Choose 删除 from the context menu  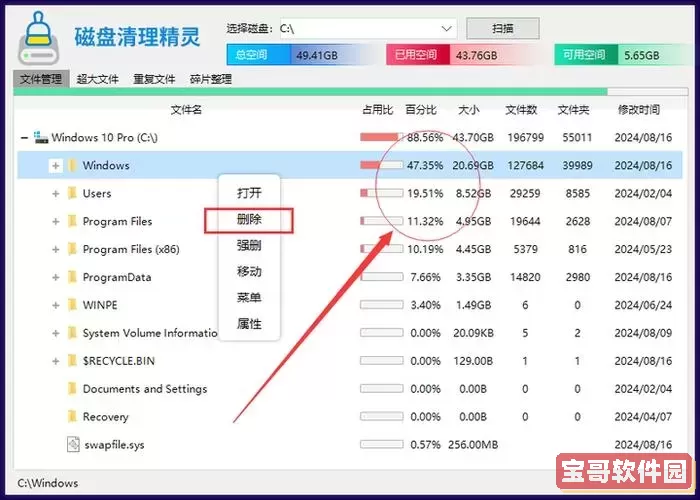tap(249, 219)
